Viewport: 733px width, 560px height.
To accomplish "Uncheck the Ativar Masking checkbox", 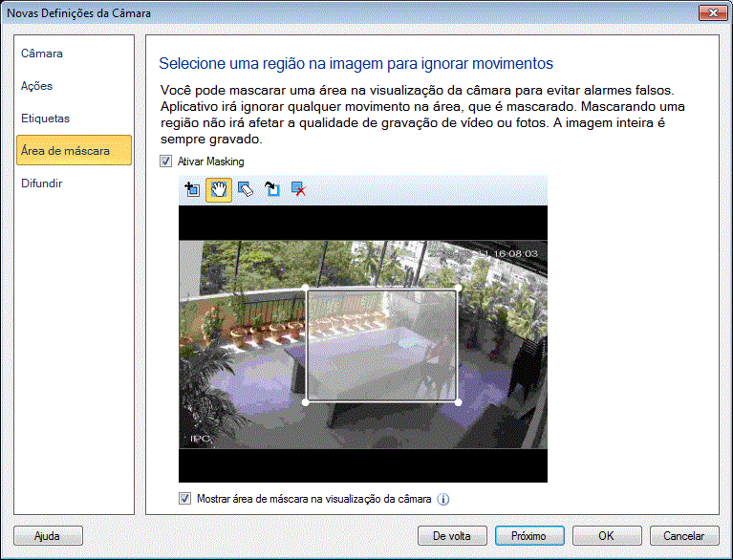I will tap(166, 162).
